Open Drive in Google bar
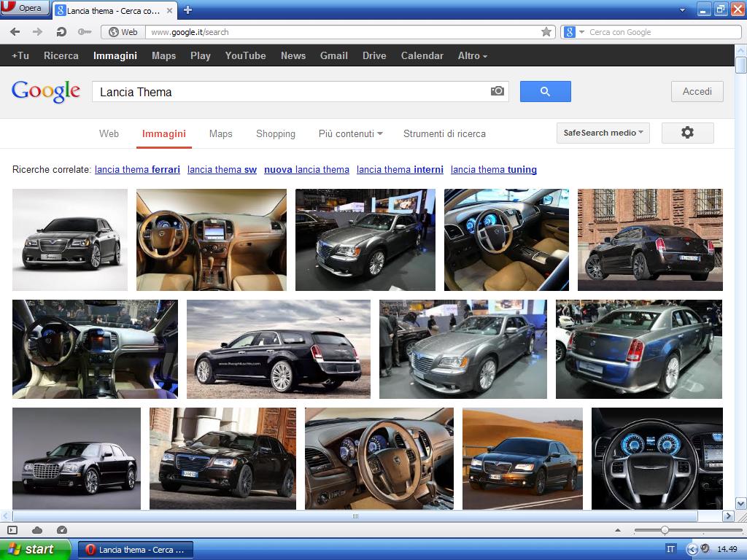747x560 pixels. tap(374, 55)
